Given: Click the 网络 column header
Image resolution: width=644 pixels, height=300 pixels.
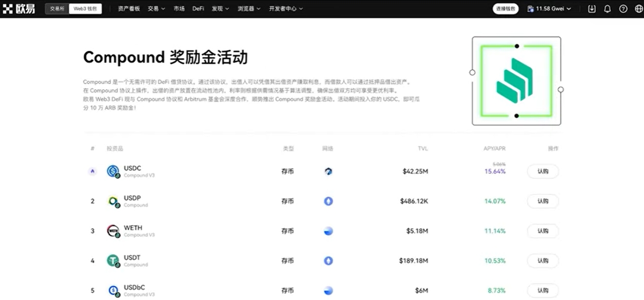Looking at the screenshot, I should click(328, 149).
